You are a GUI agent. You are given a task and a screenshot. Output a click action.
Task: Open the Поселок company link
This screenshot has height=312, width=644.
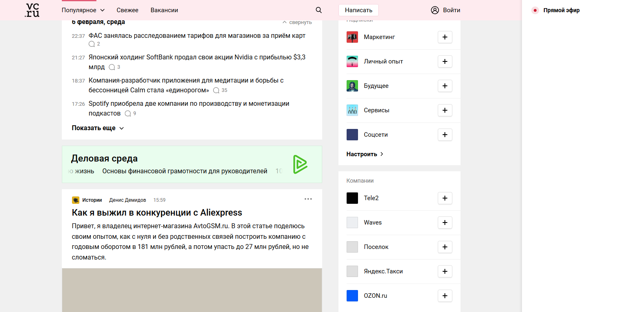[x=376, y=247]
